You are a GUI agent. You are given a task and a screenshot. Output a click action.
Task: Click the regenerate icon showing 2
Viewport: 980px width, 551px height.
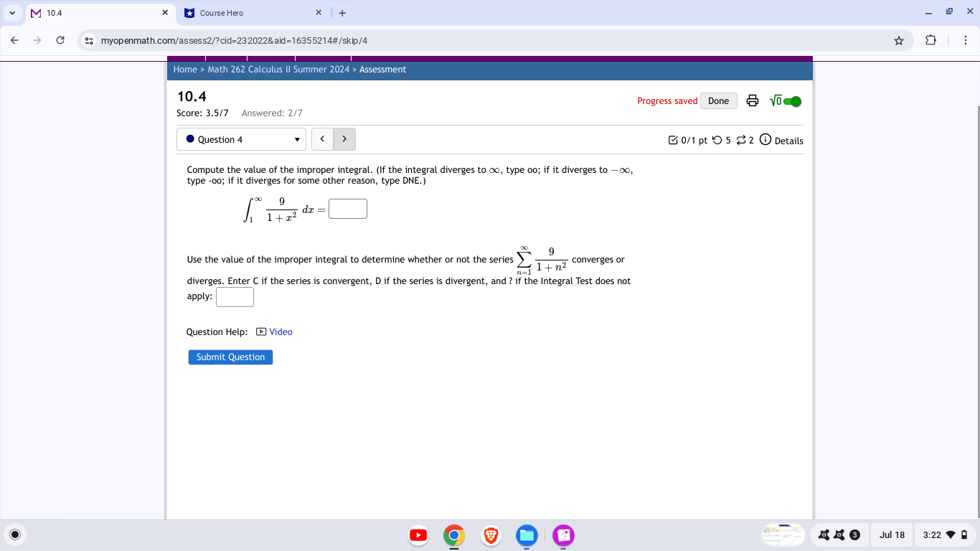tap(743, 140)
